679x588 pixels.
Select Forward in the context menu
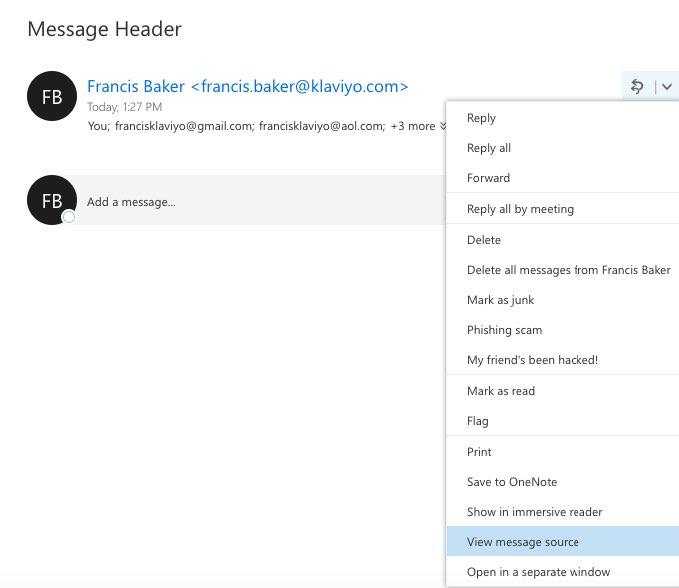(x=488, y=178)
